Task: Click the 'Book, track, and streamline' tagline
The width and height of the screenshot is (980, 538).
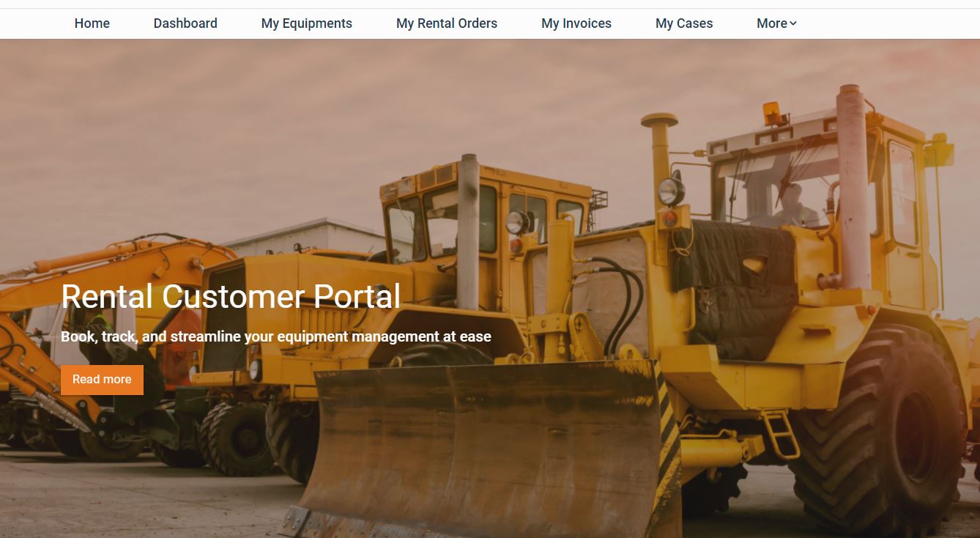Action: (276, 336)
